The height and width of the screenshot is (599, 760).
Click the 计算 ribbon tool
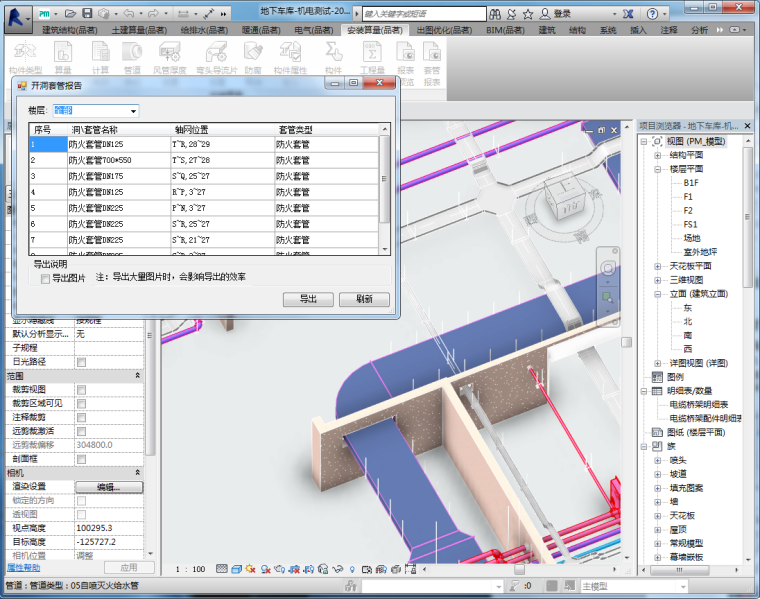[100, 58]
